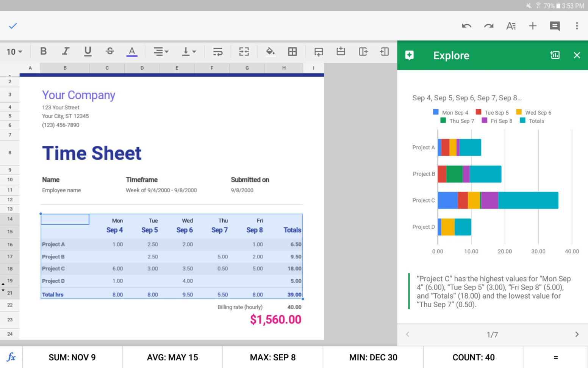The width and height of the screenshot is (588, 368).
Task: Toggle underline on selected text
Action: pos(88,51)
